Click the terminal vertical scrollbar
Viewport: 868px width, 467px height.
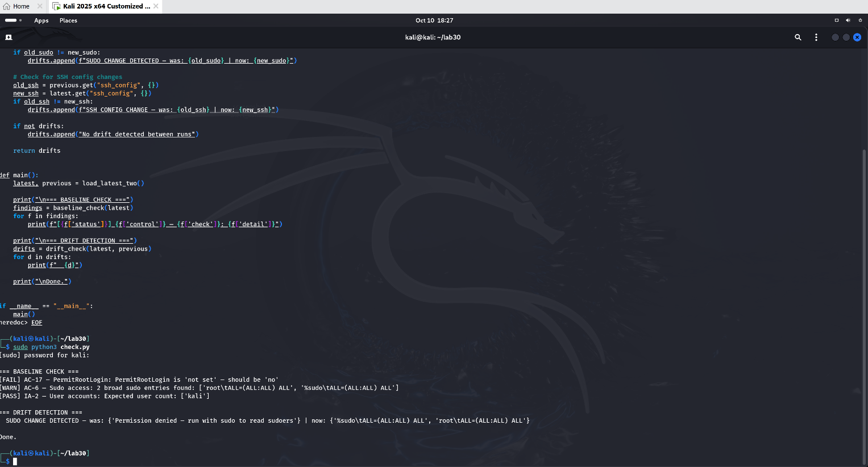tap(865, 307)
